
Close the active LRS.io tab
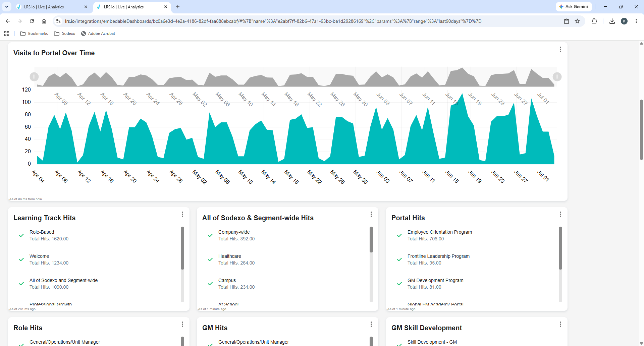tap(166, 7)
